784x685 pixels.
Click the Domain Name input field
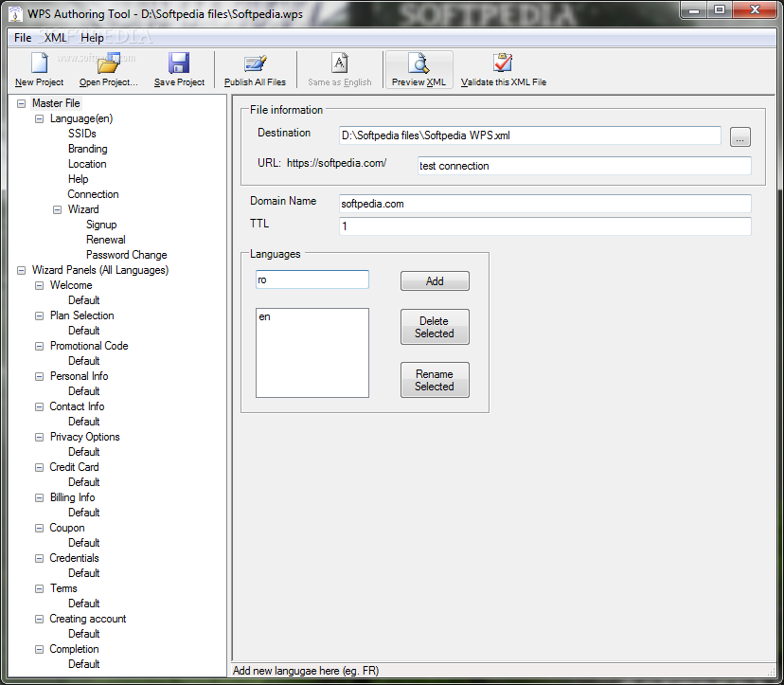pyautogui.click(x=545, y=204)
